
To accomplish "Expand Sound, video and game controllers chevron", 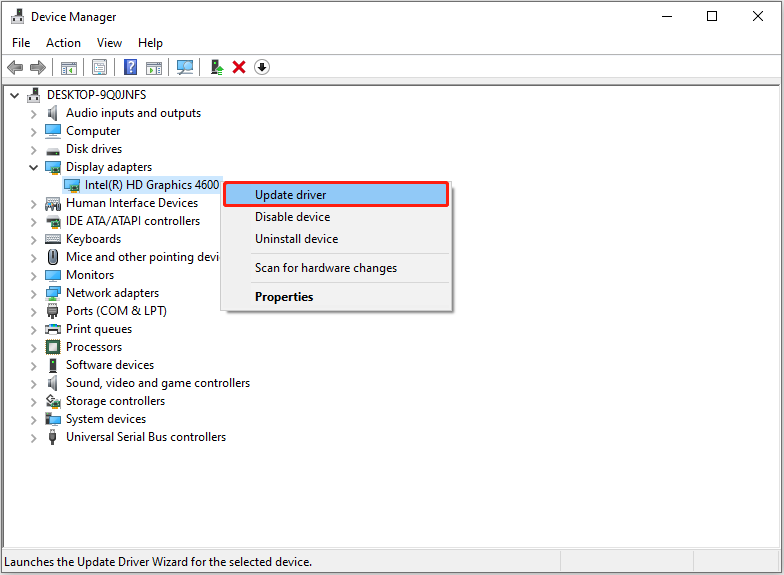I will click(x=34, y=384).
